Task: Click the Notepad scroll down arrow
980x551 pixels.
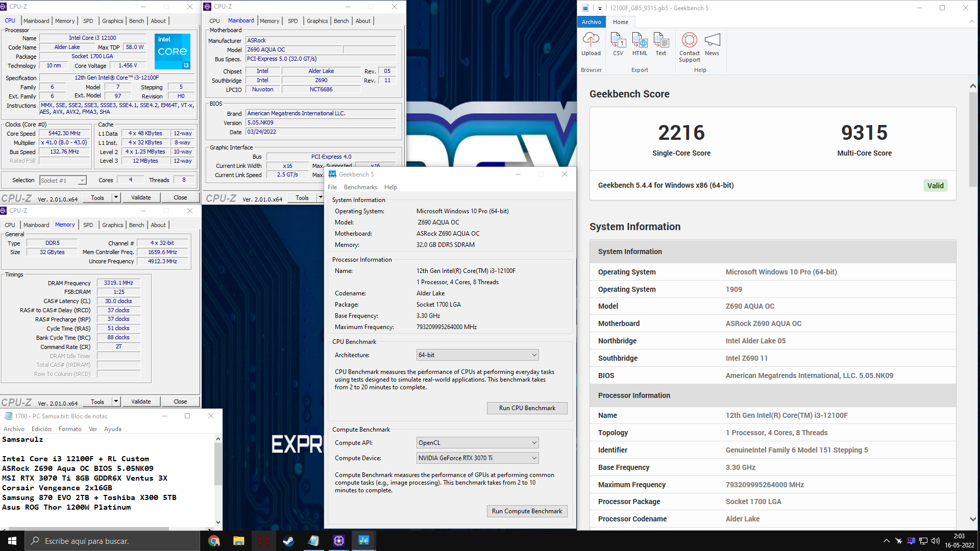Action: coord(218,522)
